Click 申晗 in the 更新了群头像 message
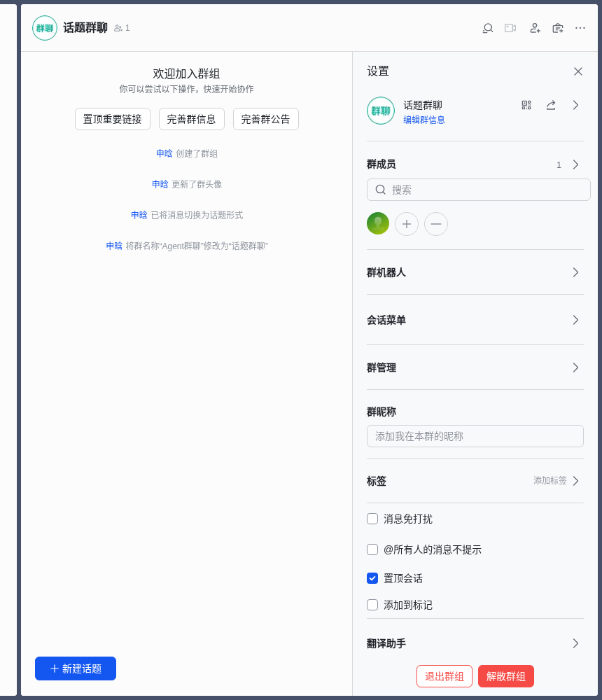 (160, 184)
